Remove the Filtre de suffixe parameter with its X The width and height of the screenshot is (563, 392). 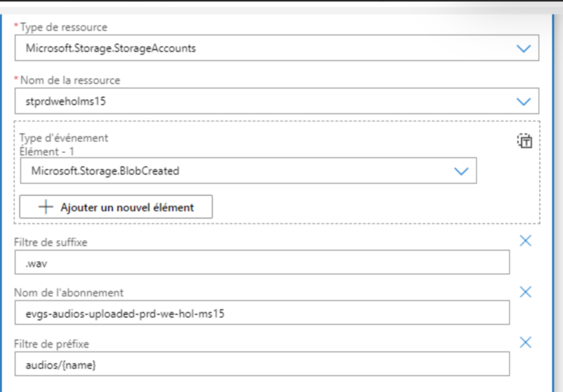pos(524,241)
